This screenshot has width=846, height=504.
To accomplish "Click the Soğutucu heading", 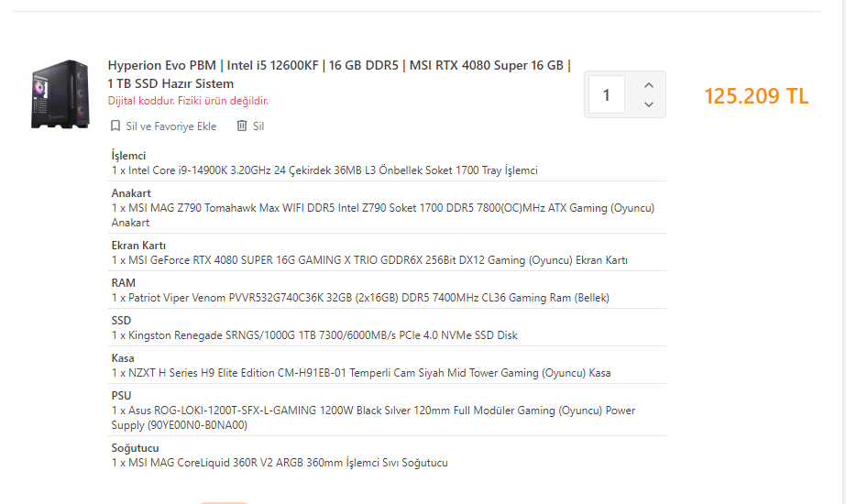I will pos(135,448).
